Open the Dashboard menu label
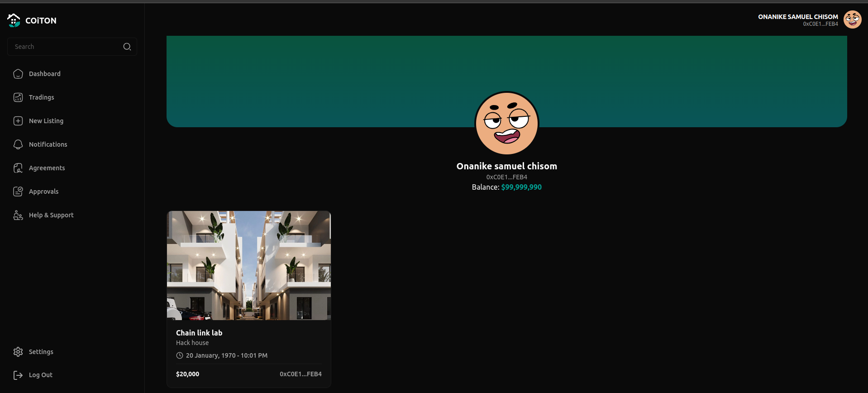The width and height of the screenshot is (868, 393). [x=45, y=74]
